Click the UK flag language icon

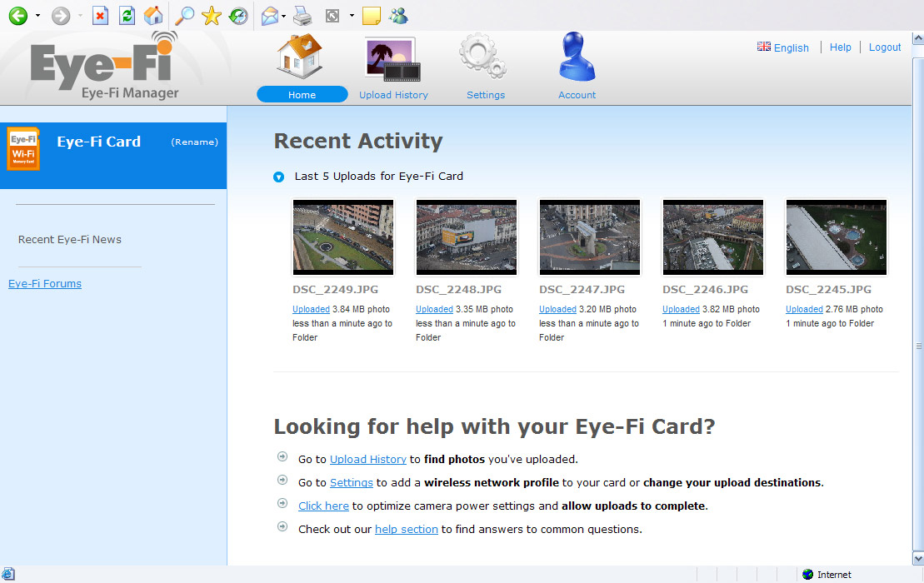click(764, 47)
